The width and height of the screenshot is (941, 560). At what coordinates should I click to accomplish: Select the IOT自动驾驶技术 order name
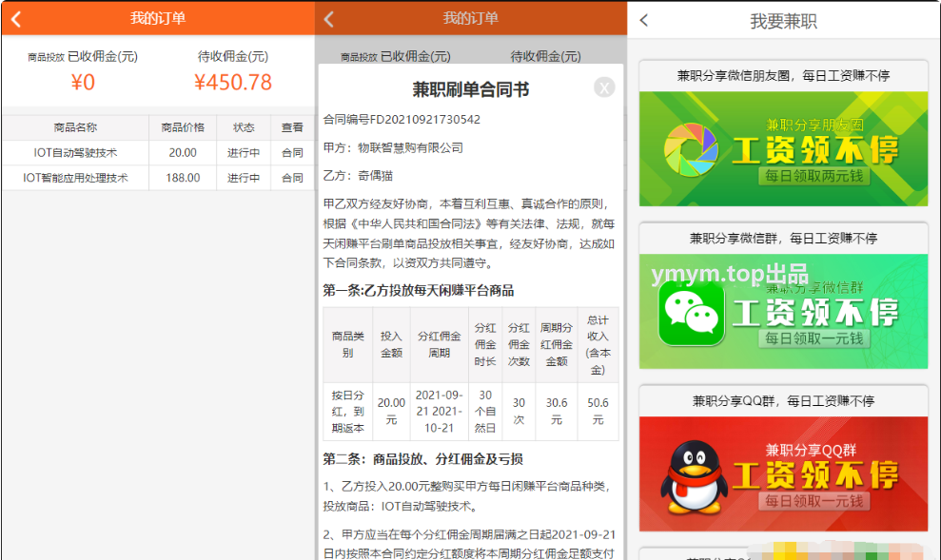pos(75,153)
